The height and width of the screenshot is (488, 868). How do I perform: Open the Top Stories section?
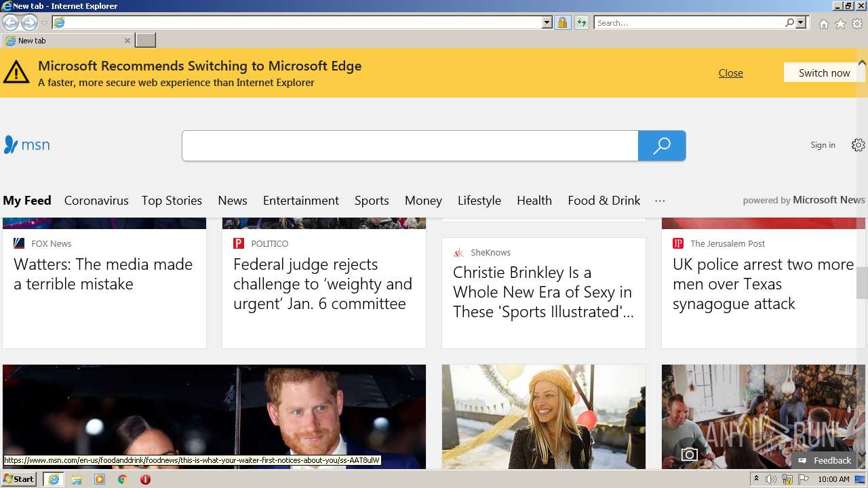coord(172,201)
